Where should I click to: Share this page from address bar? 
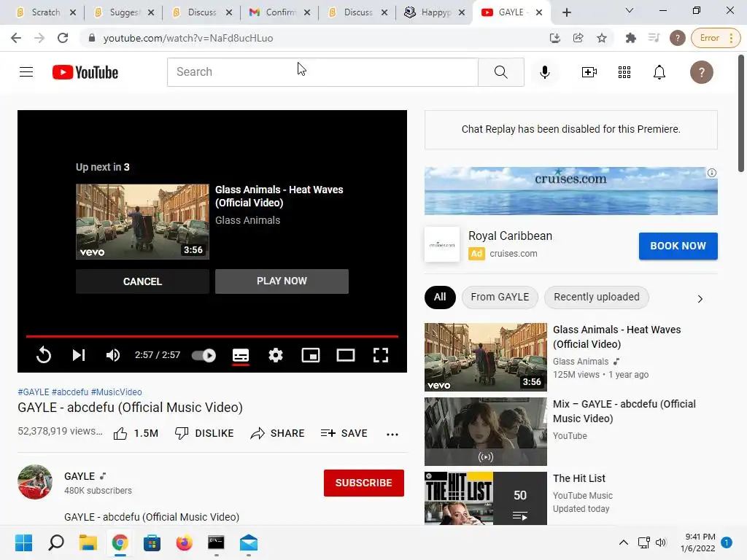coord(578,38)
